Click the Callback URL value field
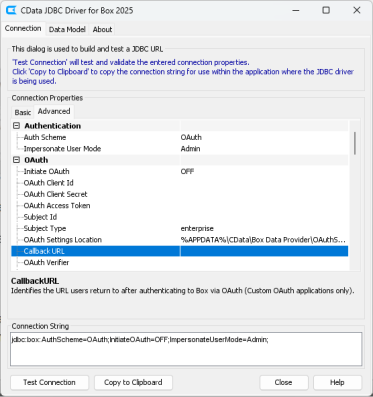Viewport: 373px width, 397px height. [264, 251]
